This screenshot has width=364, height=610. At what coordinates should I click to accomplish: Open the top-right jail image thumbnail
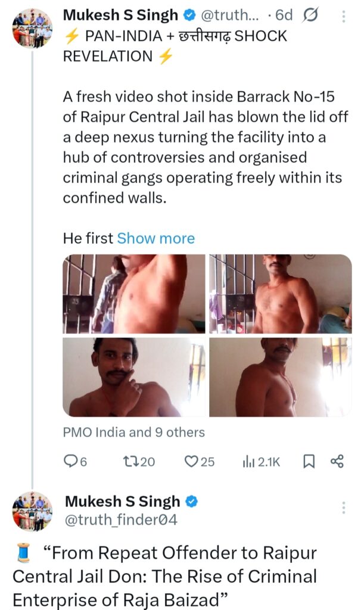(280, 294)
